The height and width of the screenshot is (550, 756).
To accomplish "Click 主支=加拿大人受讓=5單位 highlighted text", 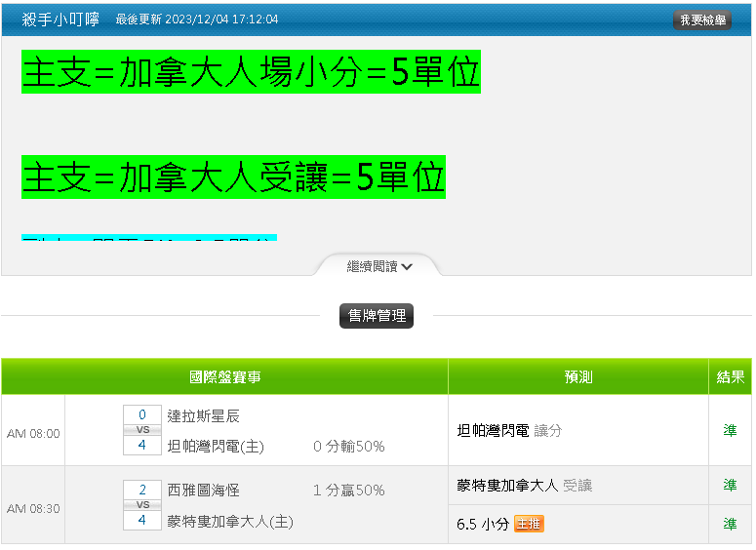I will [233, 177].
